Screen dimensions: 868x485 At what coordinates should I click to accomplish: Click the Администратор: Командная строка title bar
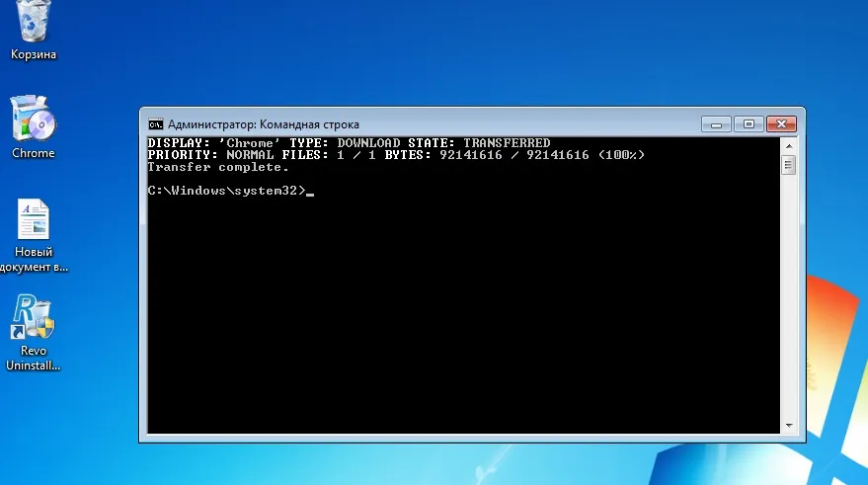coord(421,124)
